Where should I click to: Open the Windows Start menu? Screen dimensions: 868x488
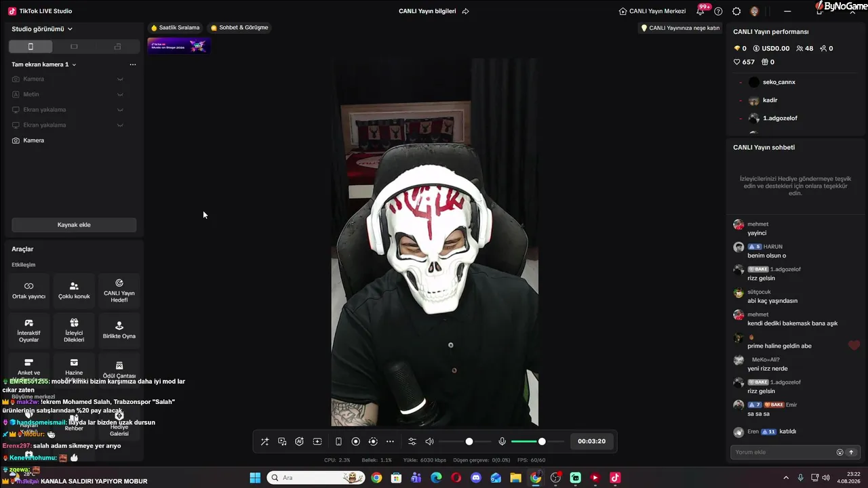255,478
